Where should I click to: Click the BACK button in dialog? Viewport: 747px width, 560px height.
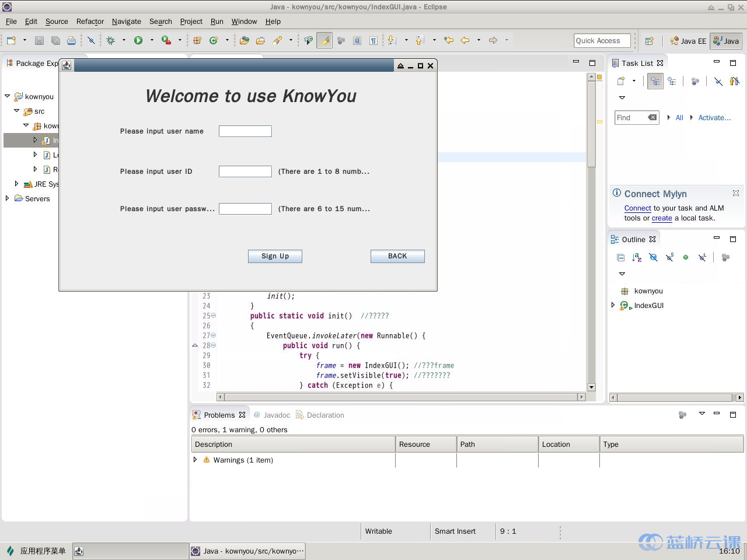point(397,256)
